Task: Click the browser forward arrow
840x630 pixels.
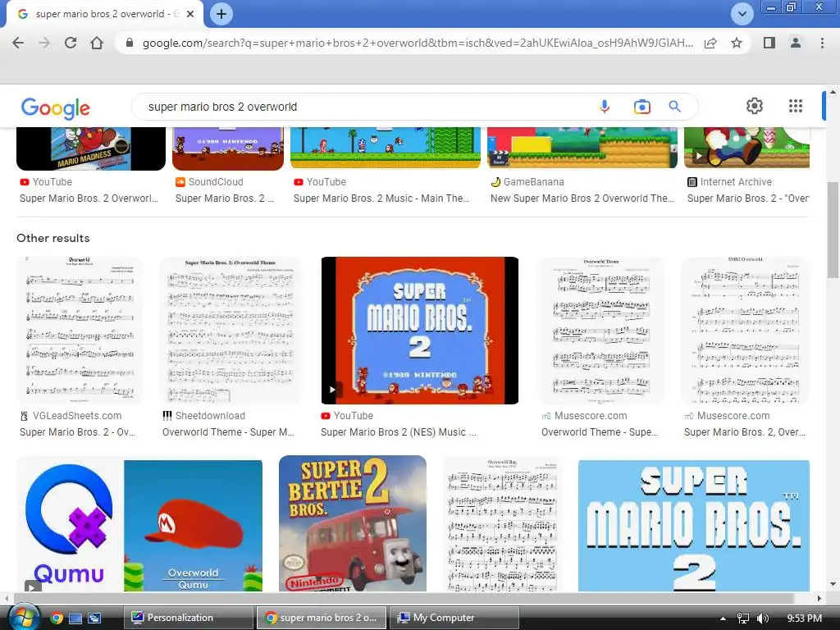Action: tap(44, 43)
